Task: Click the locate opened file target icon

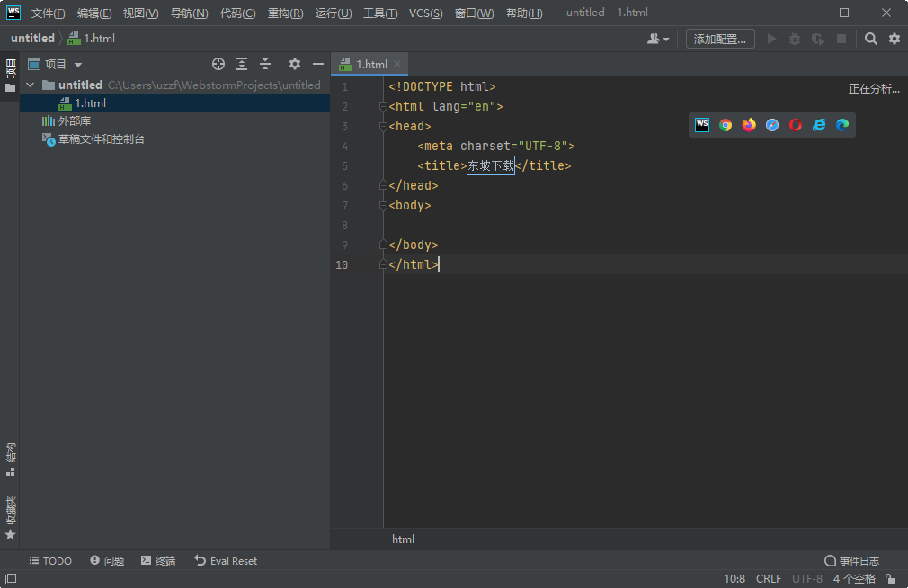Action: click(218, 65)
